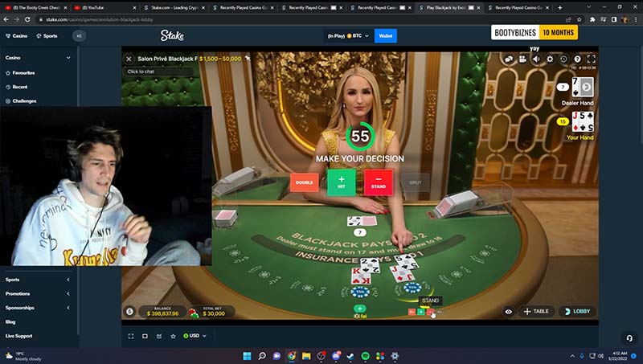Open Steam from the taskbar
This screenshot has width=643, height=364.
click(x=350, y=356)
